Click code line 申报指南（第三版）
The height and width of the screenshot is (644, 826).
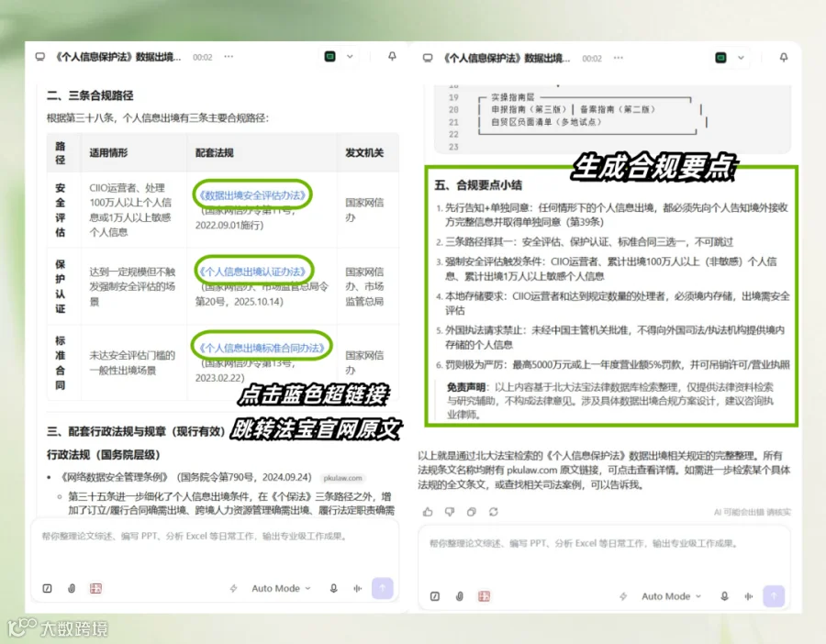pyautogui.click(x=529, y=109)
